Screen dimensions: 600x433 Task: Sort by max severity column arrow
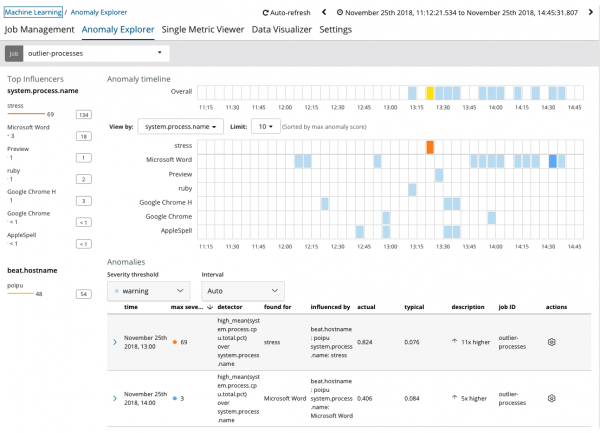click(210, 307)
